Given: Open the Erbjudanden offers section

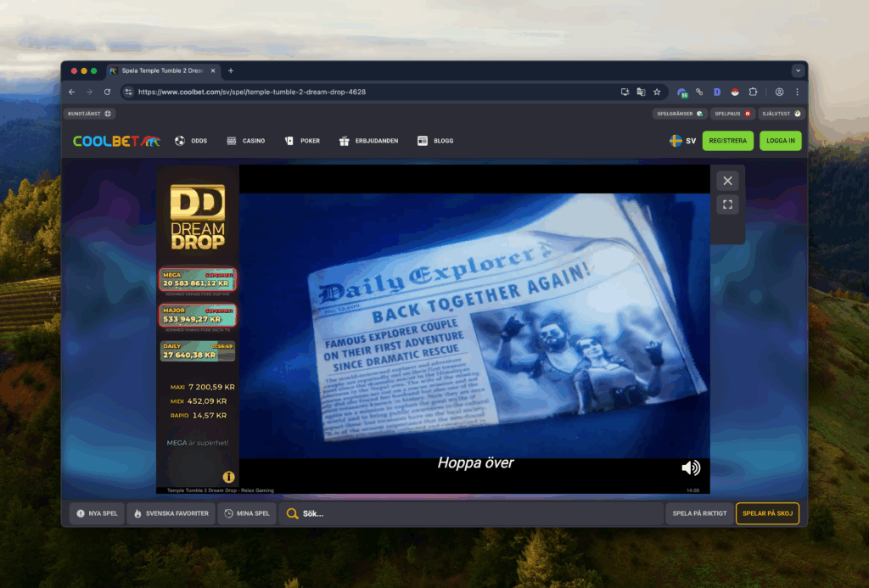Looking at the screenshot, I should coord(368,141).
